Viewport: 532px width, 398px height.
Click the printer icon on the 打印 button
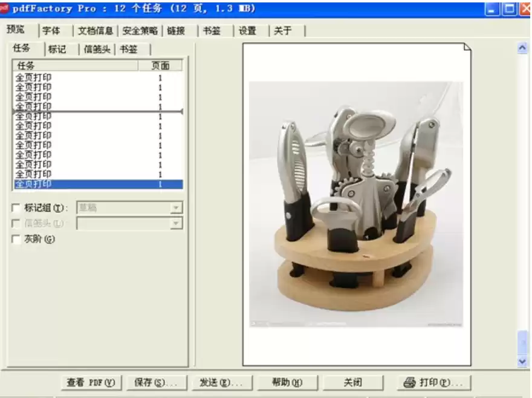click(409, 382)
